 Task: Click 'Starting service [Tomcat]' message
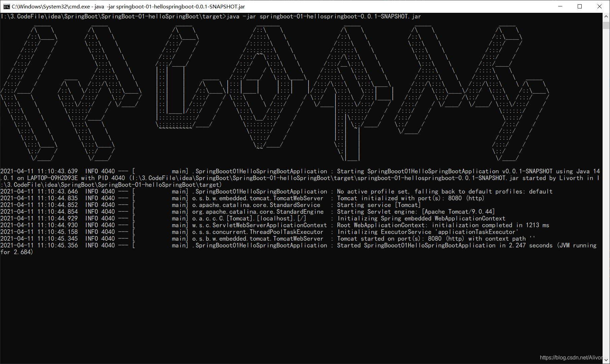(x=379, y=205)
